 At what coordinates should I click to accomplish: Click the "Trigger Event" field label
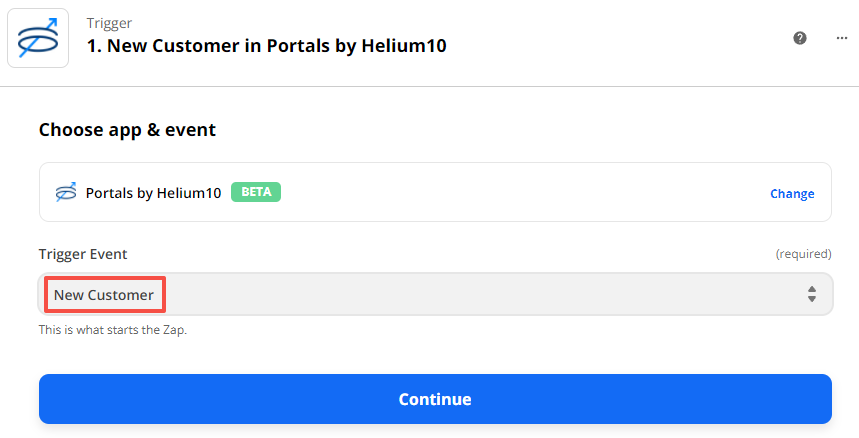(83, 254)
